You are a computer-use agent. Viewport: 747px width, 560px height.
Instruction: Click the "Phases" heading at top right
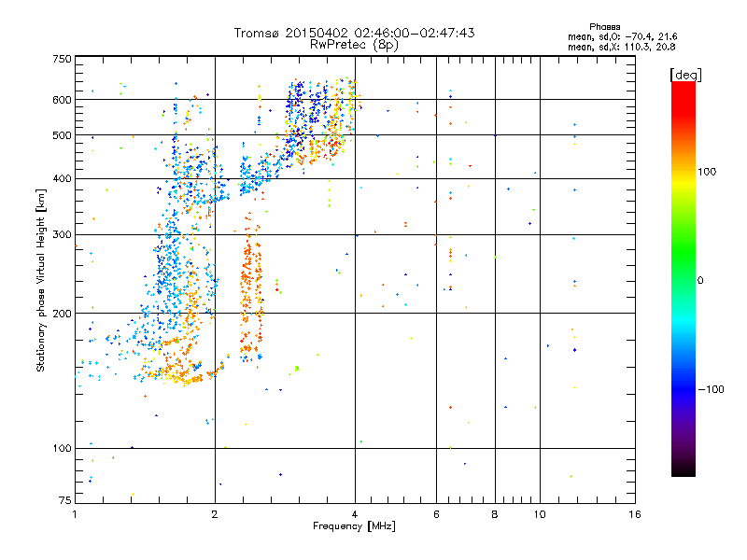(604, 27)
